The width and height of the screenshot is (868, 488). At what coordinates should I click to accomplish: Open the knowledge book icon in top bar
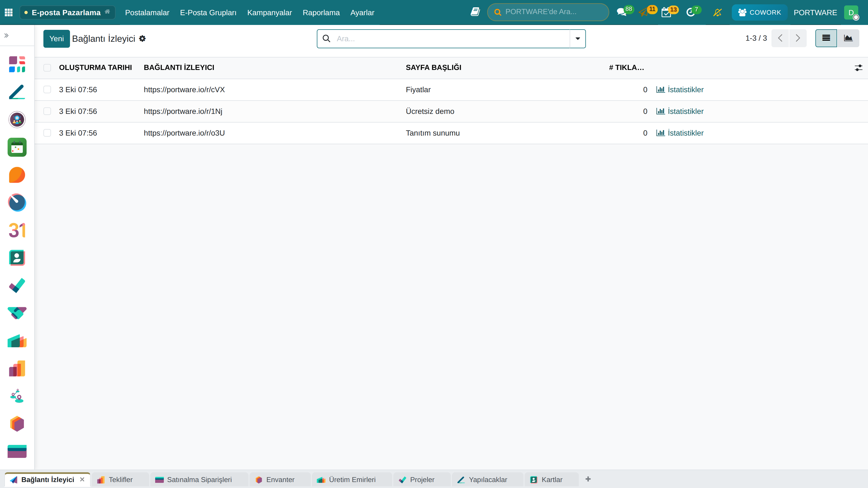475,12
